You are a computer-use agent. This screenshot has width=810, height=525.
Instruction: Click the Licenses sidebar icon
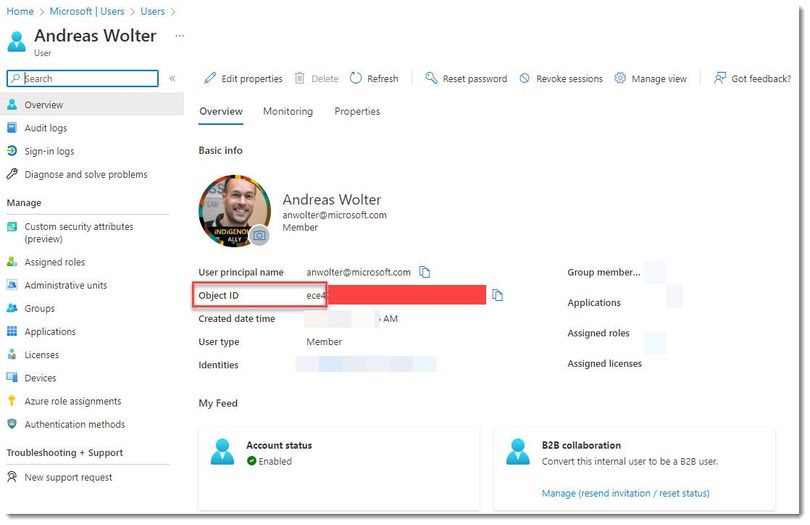pos(12,354)
